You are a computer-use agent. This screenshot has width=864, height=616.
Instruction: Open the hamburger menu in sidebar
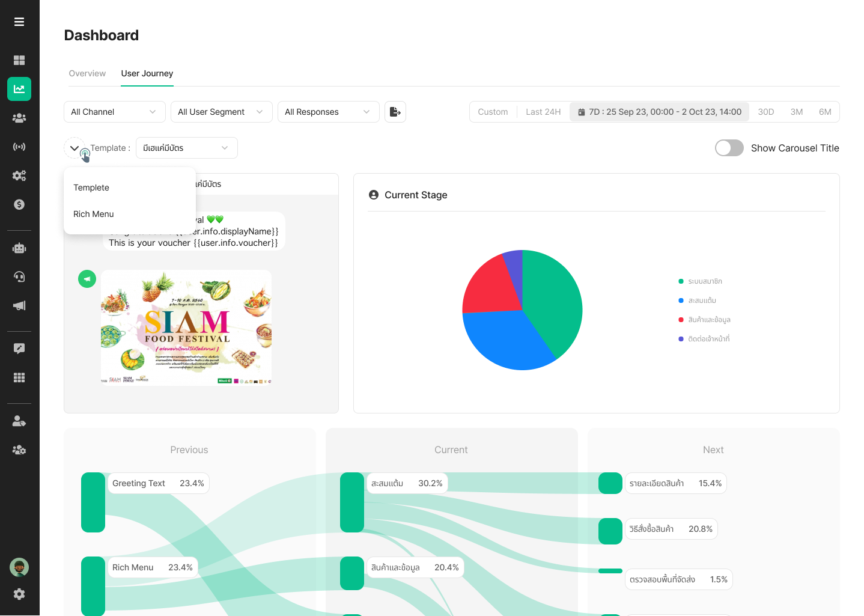pyautogui.click(x=19, y=22)
